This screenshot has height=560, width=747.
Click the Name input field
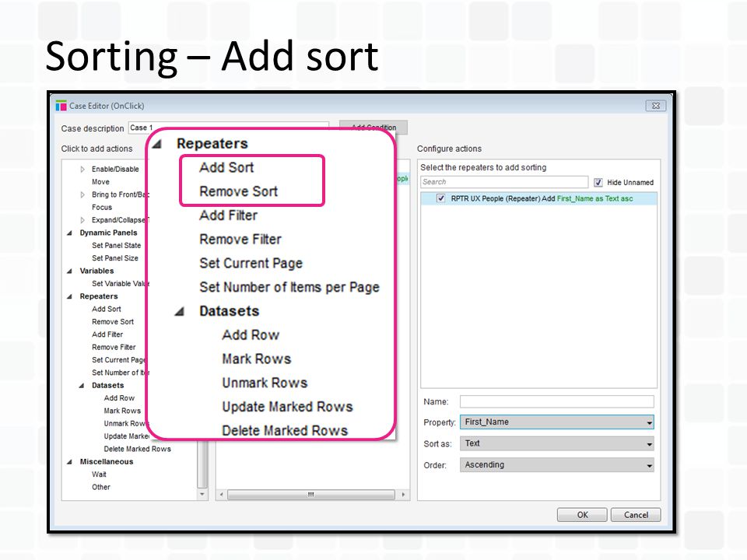tap(557, 401)
